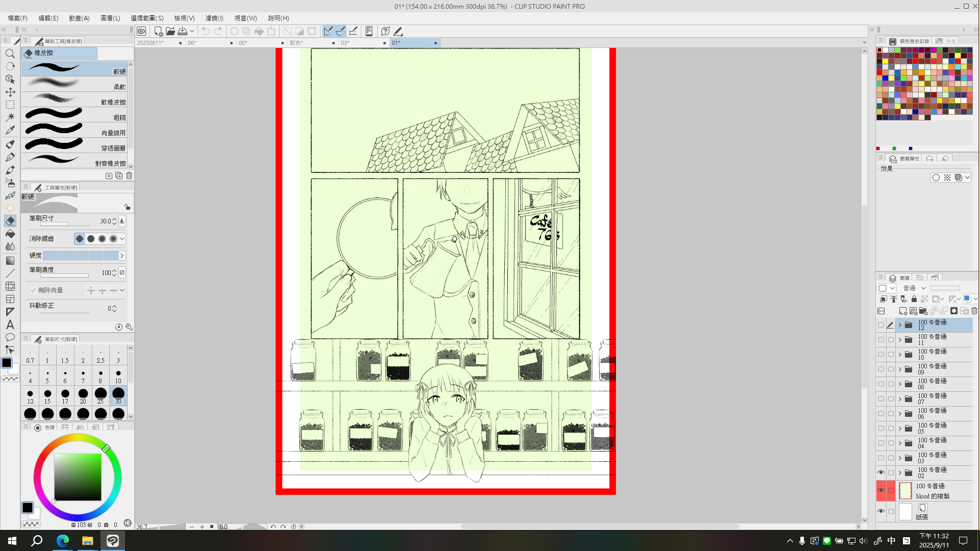Image resolution: width=980 pixels, height=551 pixels.
Task: Expand layer folder 08
Action: tap(900, 384)
